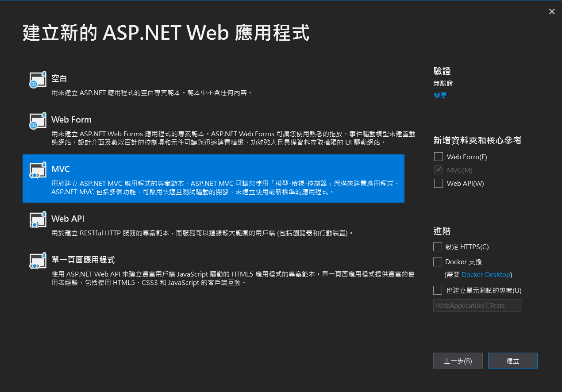562x392 pixels.
Task: Click the Web API template icon
Action: (x=38, y=220)
